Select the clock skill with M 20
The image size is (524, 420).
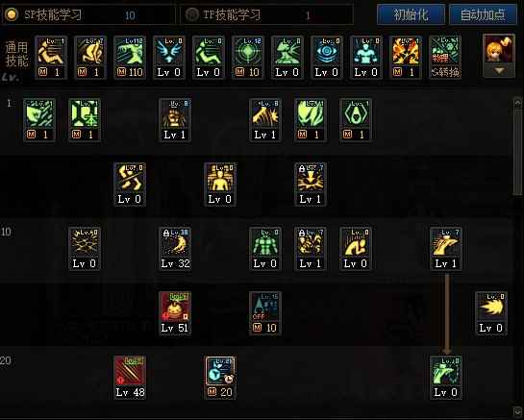click(220, 378)
